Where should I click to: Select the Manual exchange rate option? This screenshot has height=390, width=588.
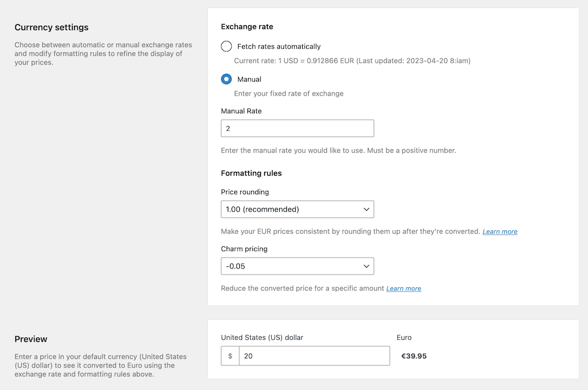[x=226, y=79]
